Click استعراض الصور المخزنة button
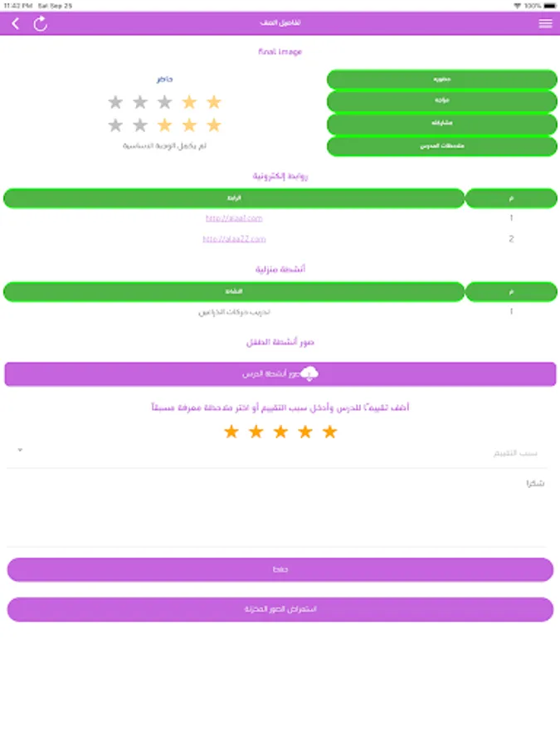The image size is (560, 747). [x=280, y=609]
